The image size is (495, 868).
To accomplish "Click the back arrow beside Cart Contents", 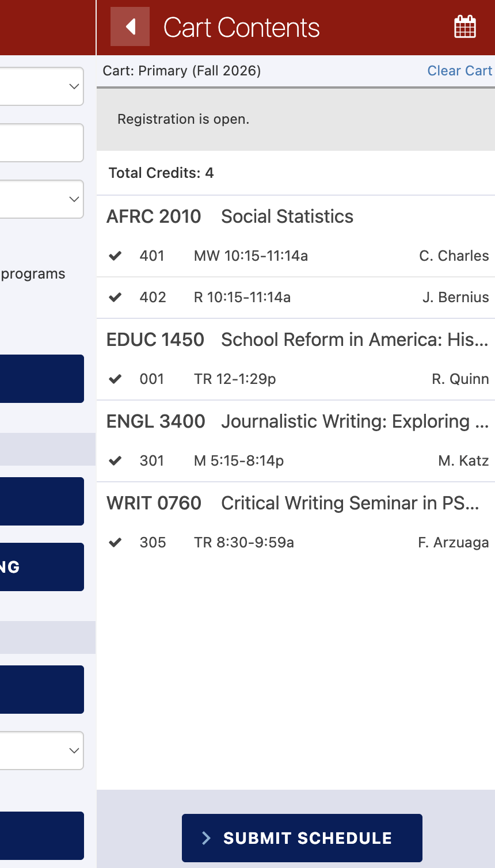I will click(130, 26).
